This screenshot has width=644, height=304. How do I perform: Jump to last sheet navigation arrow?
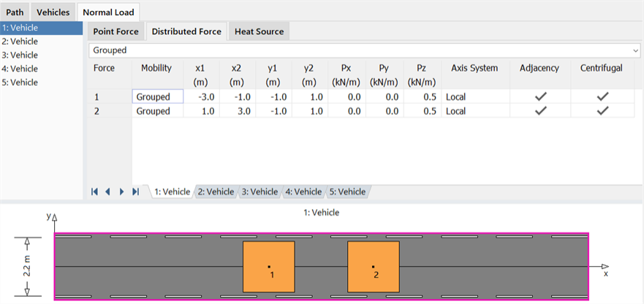click(135, 192)
